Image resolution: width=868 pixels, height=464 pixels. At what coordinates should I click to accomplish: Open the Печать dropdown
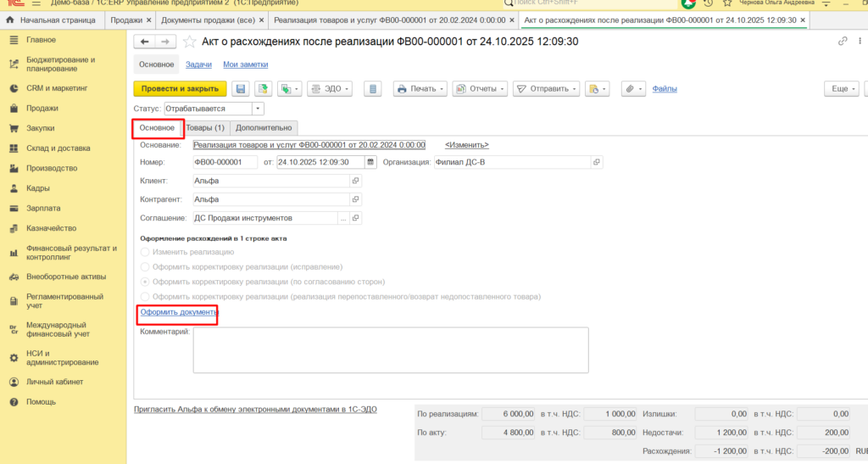pos(420,88)
